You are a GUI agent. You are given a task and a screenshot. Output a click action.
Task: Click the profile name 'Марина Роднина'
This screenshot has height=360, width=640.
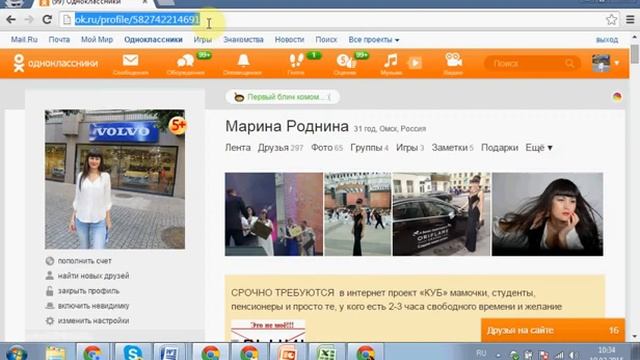[287, 127]
